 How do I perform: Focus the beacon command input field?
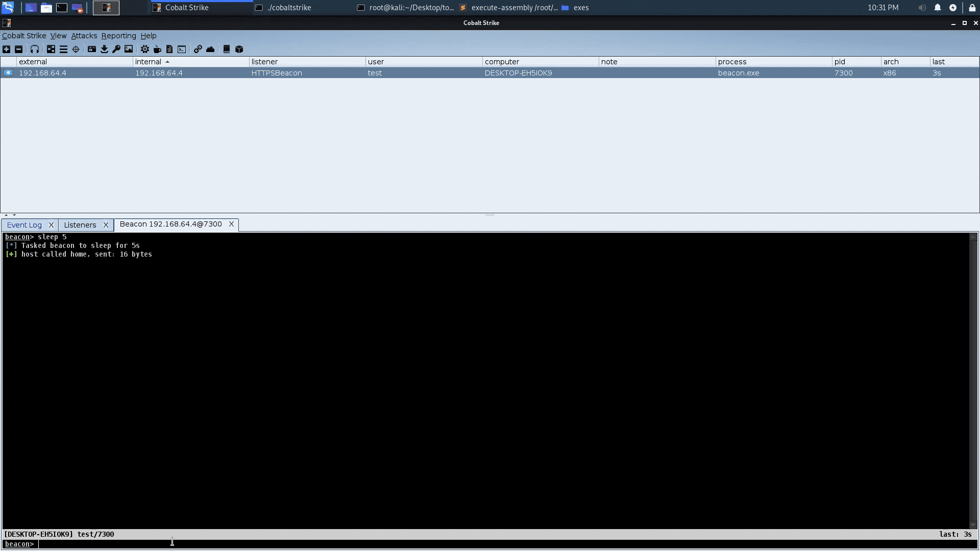tap(508, 544)
